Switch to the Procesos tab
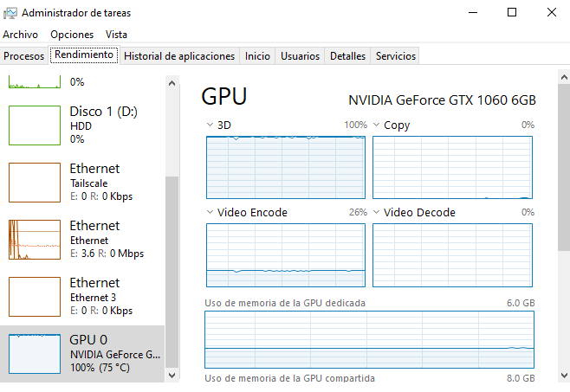This screenshot has height=392, width=570. [24, 56]
